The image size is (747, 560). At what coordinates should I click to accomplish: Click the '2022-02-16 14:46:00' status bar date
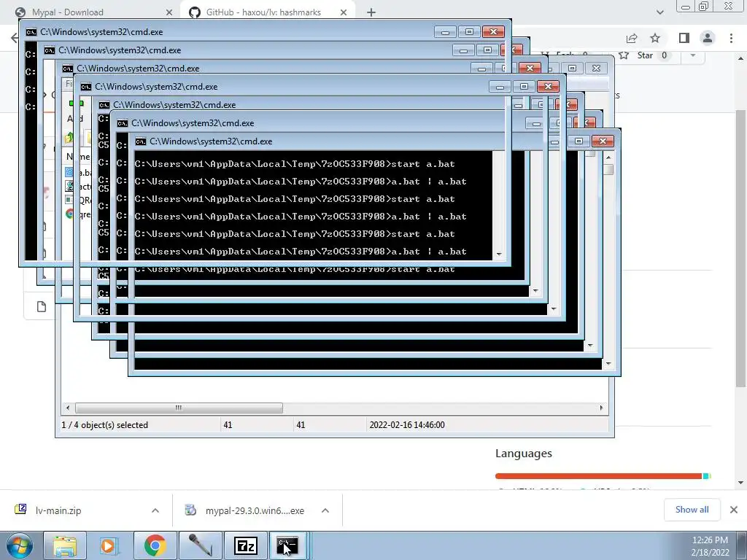(x=407, y=425)
